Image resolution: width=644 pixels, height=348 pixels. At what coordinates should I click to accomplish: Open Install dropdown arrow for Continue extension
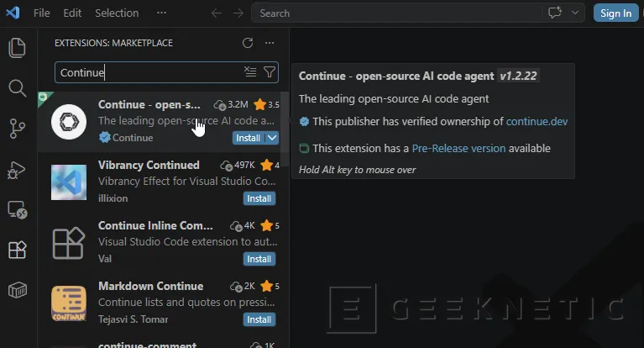click(x=272, y=138)
